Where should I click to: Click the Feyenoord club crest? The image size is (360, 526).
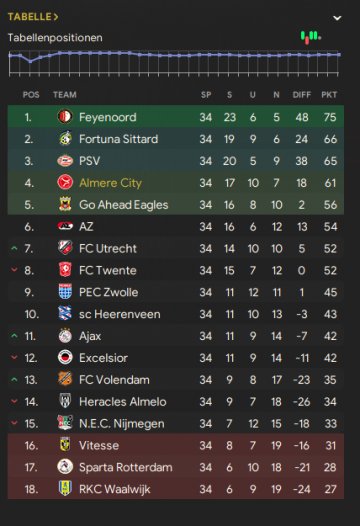coord(65,117)
